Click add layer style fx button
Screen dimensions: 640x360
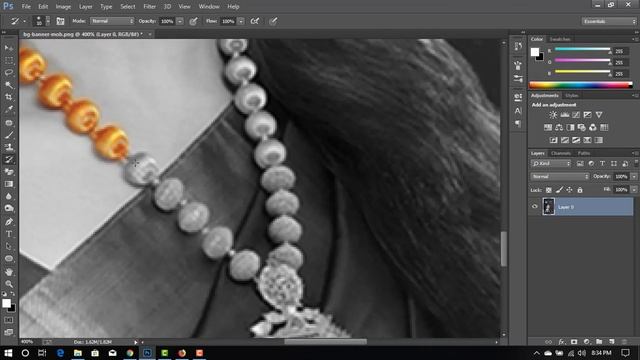(x=562, y=342)
